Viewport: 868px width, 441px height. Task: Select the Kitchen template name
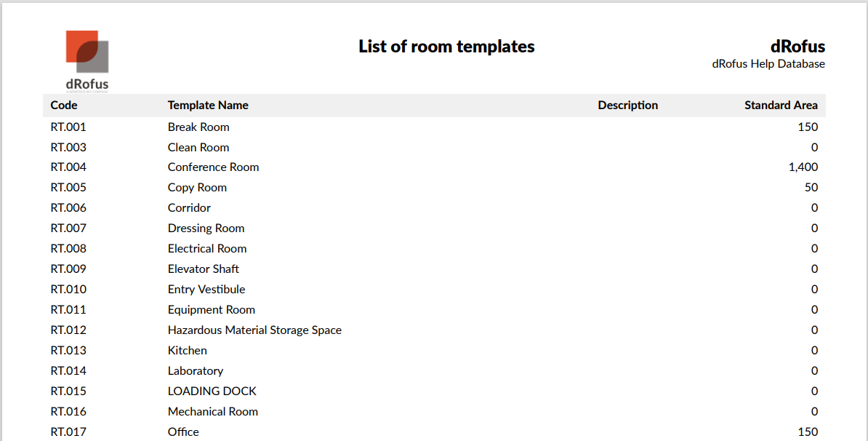point(187,351)
